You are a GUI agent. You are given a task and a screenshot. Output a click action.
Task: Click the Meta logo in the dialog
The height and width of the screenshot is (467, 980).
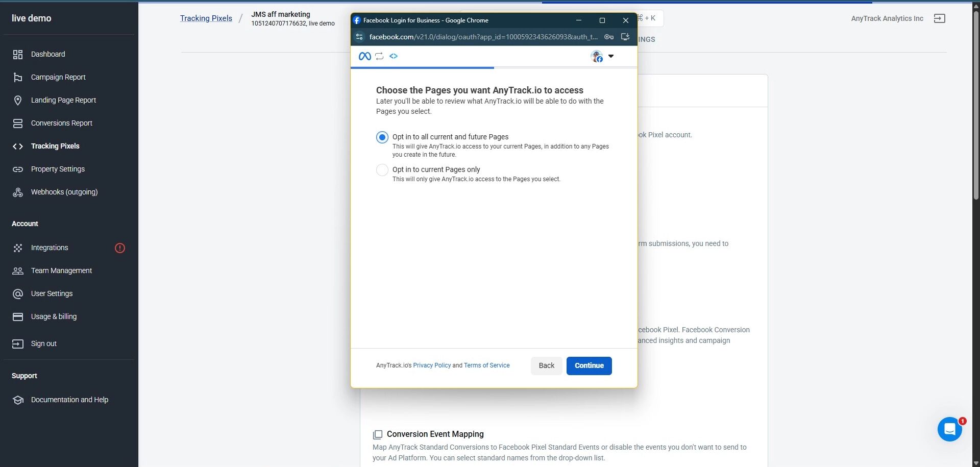pos(364,56)
